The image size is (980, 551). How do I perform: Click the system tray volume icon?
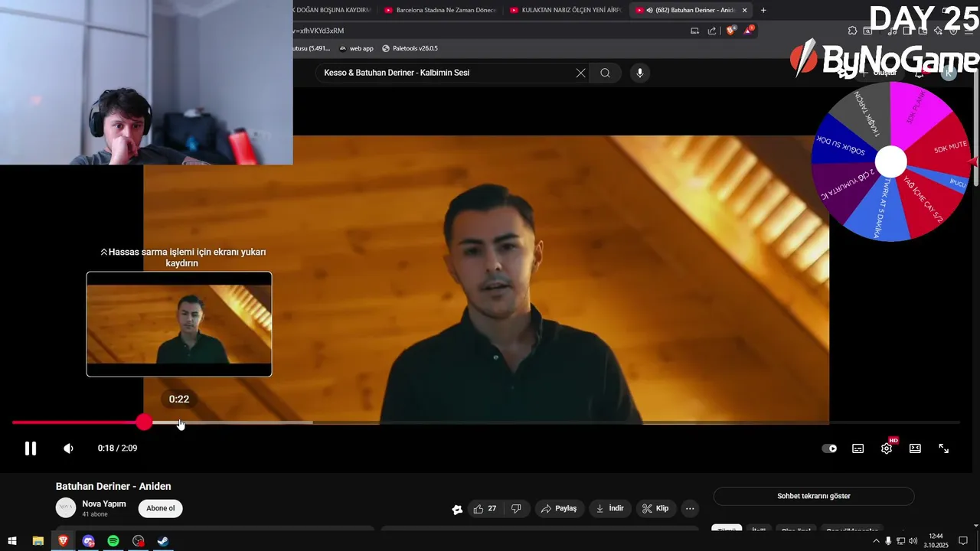pyautogui.click(x=913, y=541)
